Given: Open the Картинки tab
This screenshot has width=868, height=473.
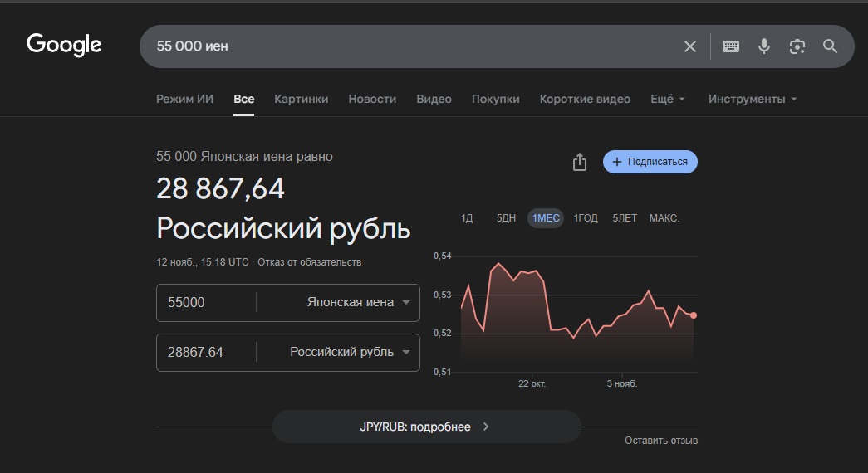Looking at the screenshot, I should point(302,99).
